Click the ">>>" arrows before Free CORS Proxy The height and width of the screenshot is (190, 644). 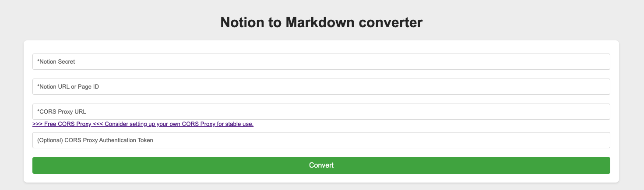37,124
